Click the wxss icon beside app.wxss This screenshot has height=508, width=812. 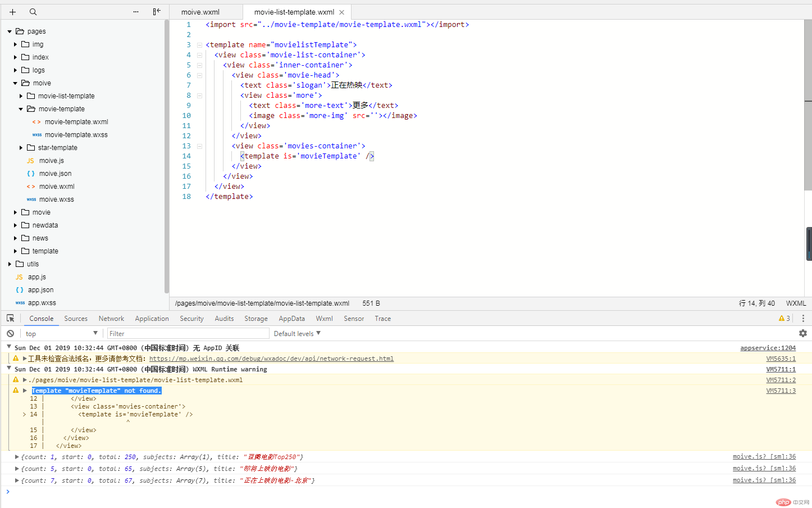coord(20,303)
